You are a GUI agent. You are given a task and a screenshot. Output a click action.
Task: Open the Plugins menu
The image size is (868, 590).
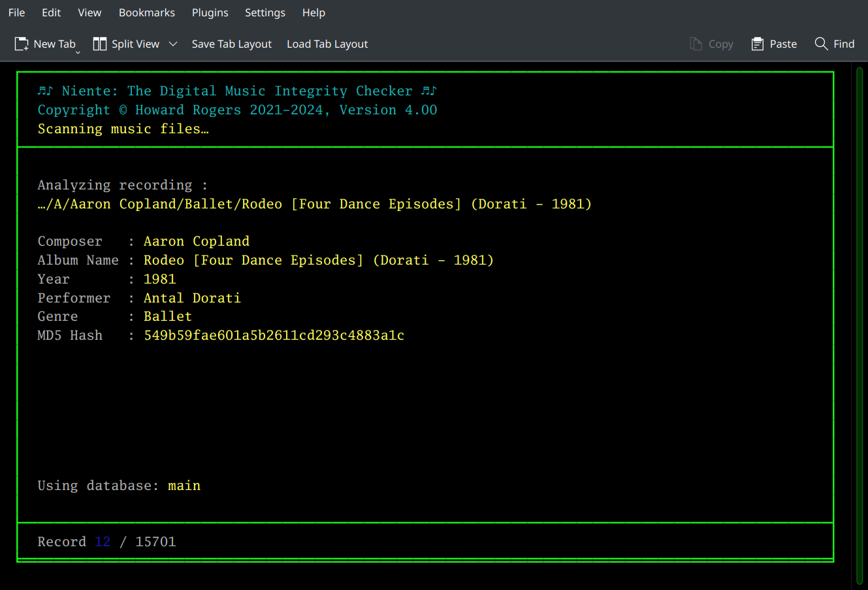point(210,12)
